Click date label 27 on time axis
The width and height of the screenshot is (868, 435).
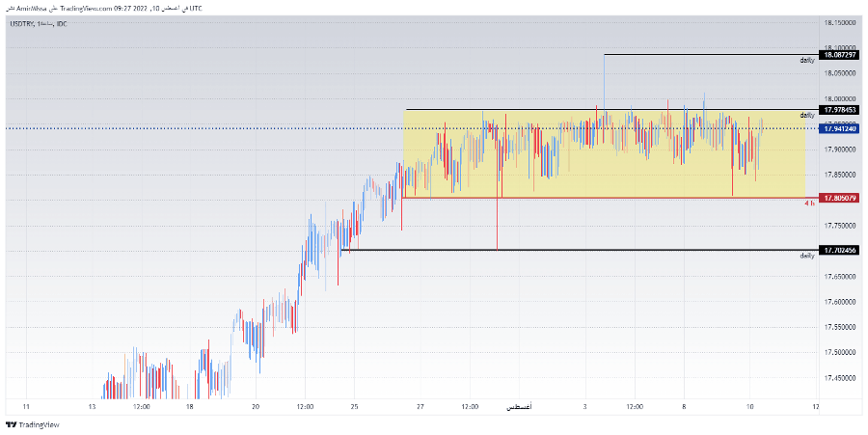click(x=420, y=407)
